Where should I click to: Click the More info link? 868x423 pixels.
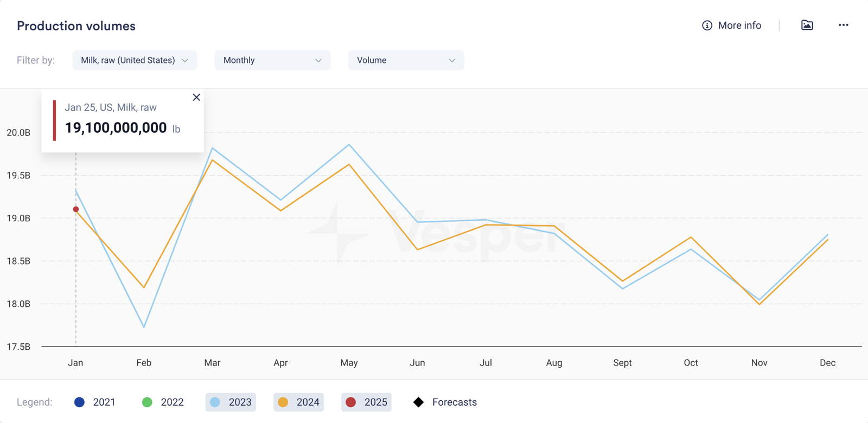739,25
